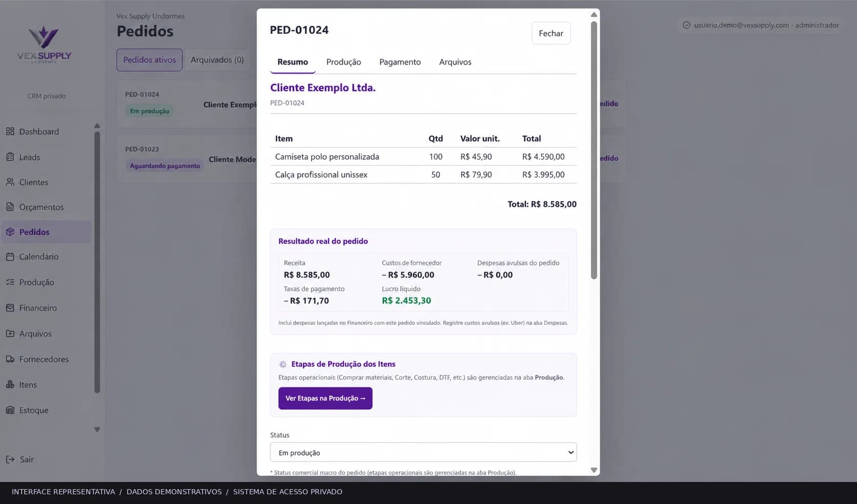Close the order modal with Fechar
857x504 pixels.
click(551, 33)
